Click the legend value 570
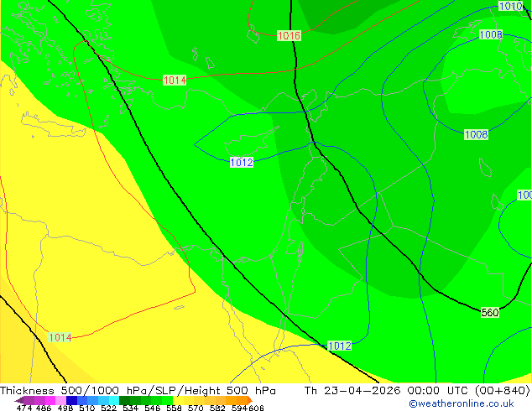532x411 pixels. pyautogui.click(x=196, y=408)
